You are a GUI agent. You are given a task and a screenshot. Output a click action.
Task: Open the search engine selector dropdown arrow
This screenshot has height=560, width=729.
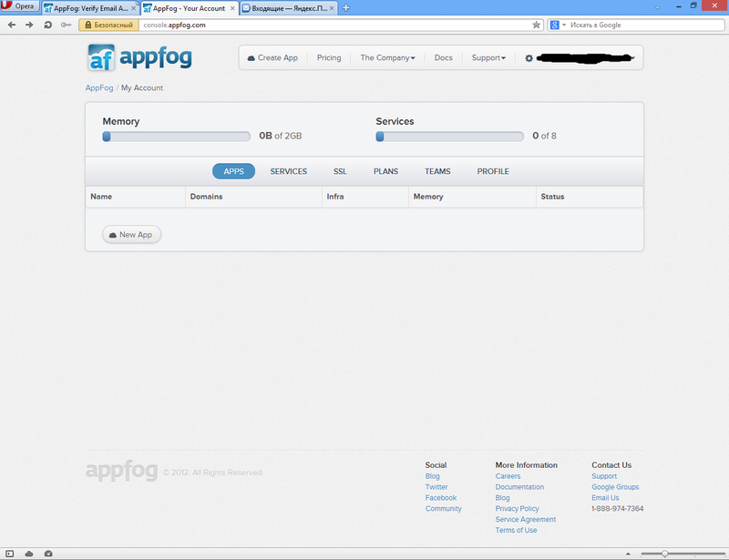pyautogui.click(x=564, y=25)
